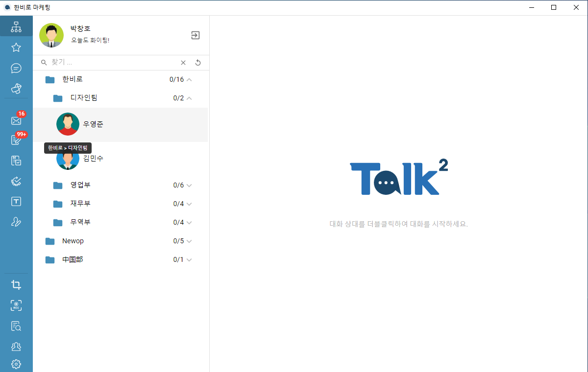This screenshot has height=372, width=588.
Task: Expand the 재무부 group chevron
Action: click(190, 204)
